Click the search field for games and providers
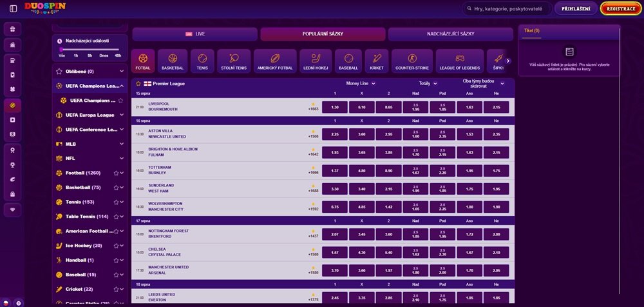Screen dimensions: 644x307 [512, 8]
